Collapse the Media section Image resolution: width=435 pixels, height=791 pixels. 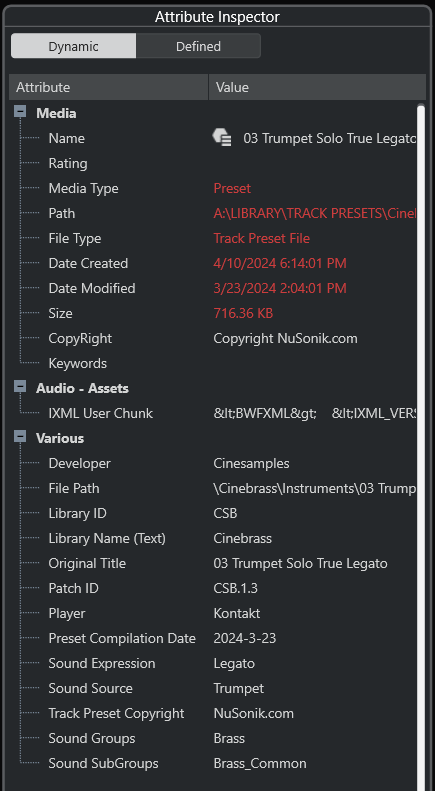[x=20, y=112]
